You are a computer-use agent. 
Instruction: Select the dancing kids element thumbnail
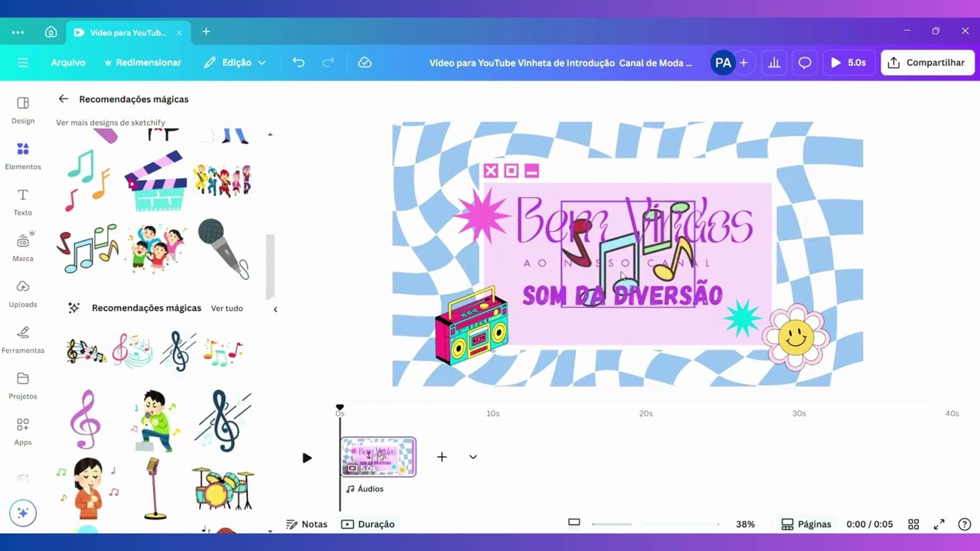pos(157,249)
